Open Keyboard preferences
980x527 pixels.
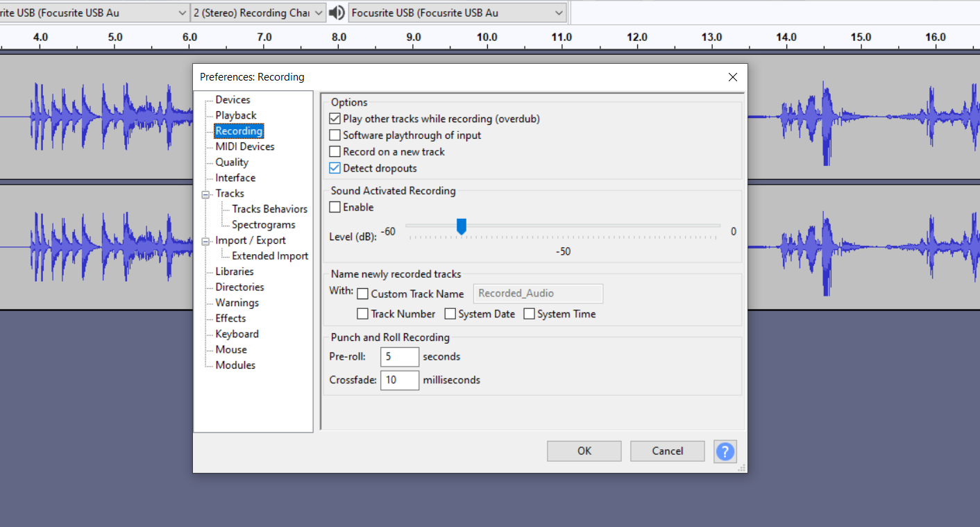237,334
